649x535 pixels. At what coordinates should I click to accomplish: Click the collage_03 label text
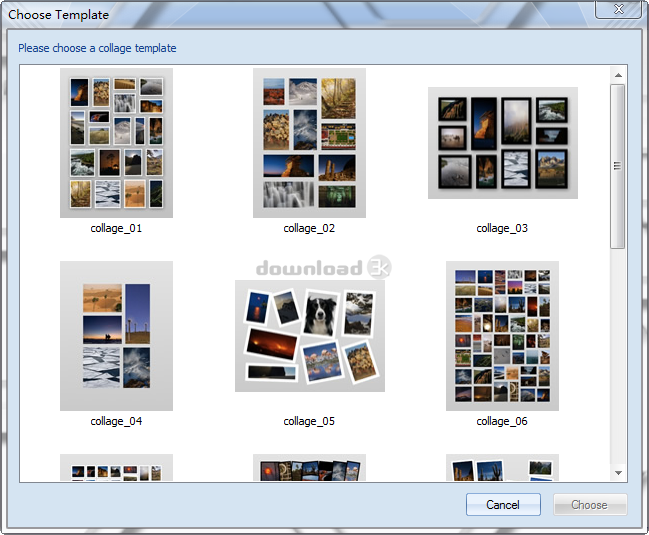502,228
